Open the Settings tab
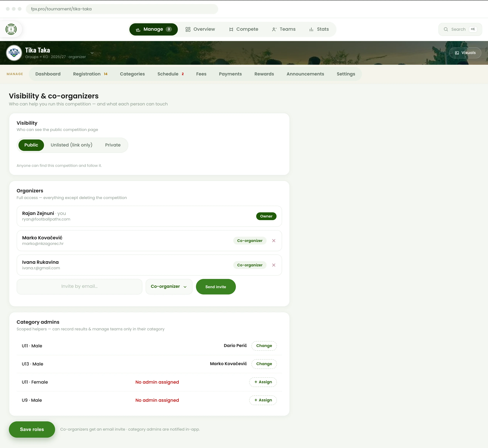 (346, 74)
